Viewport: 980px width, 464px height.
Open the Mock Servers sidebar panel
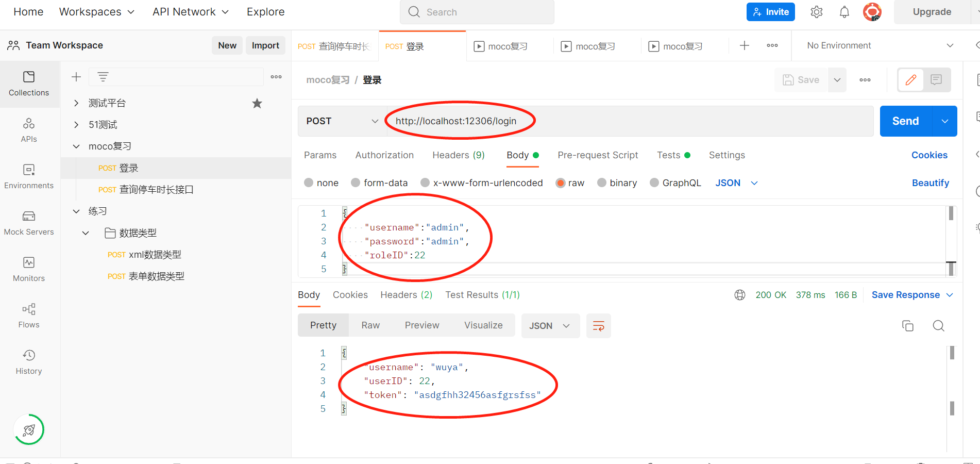[29, 223]
